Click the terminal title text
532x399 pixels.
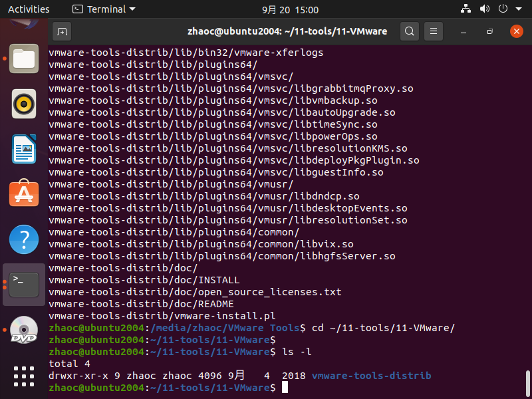[x=287, y=31]
